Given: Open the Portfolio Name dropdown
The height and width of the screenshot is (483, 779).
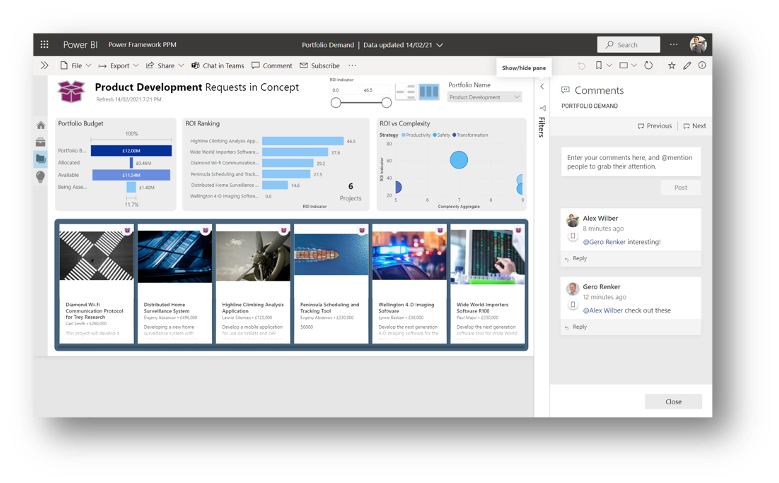Looking at the screenshot, I should point(485,97).
